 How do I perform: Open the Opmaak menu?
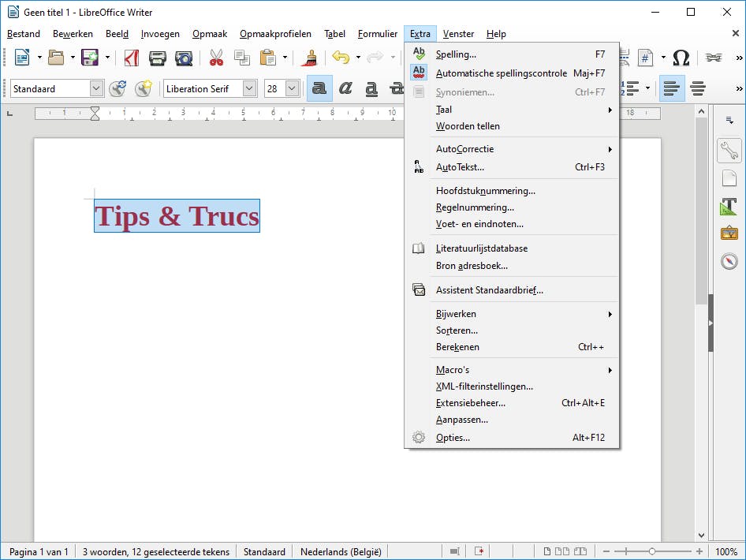coord(210,34)
